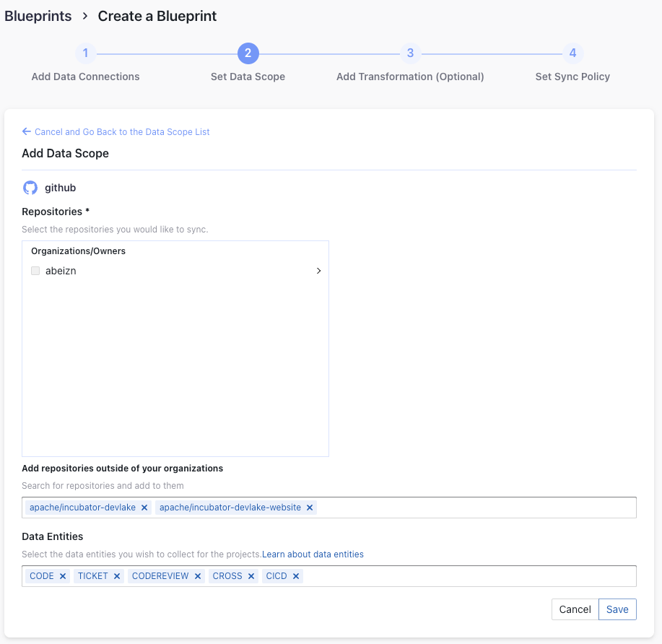Viewport: 662px width, 644px height.
Task: Remove the CICD data entity tag
Action: (x=296, y=576)
